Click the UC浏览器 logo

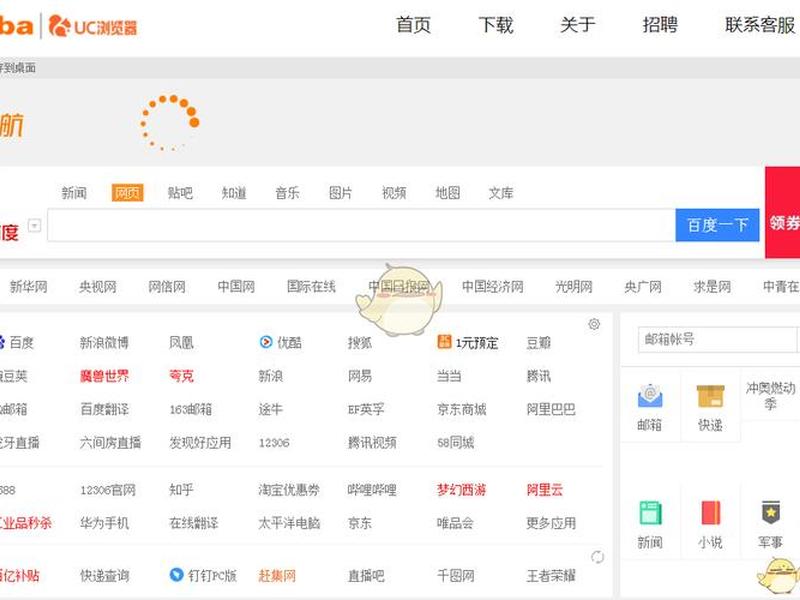(x=93, y=26)
